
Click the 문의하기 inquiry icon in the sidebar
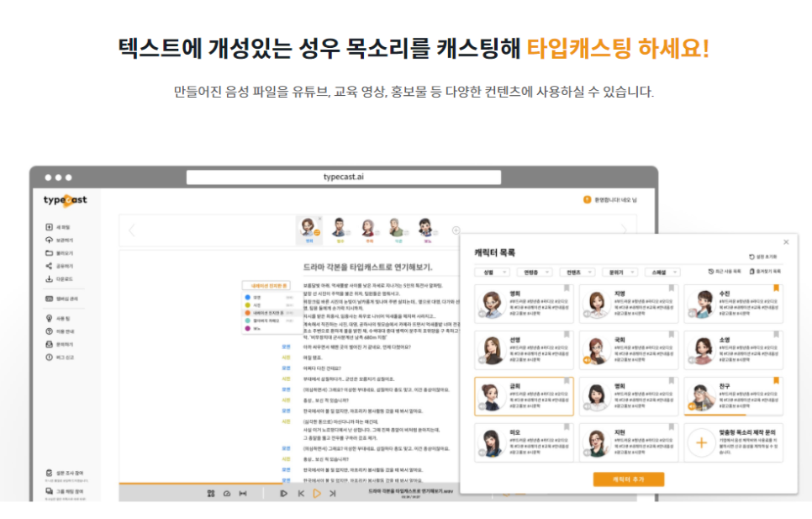(x=50, y=344)
